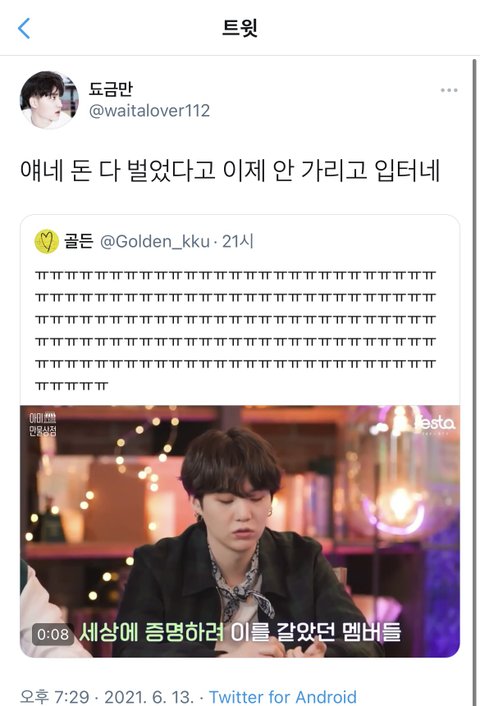480x706 pixels.
Task: Click the 0:08 video duration badge
Action: tap(53, 634)
